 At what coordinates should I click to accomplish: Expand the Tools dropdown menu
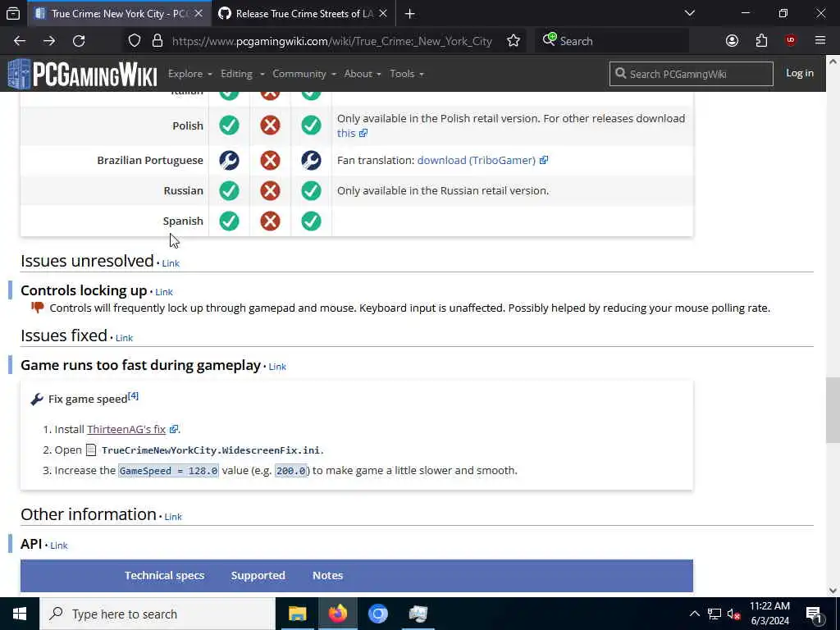pyautogui.click(x=407, y=74)
